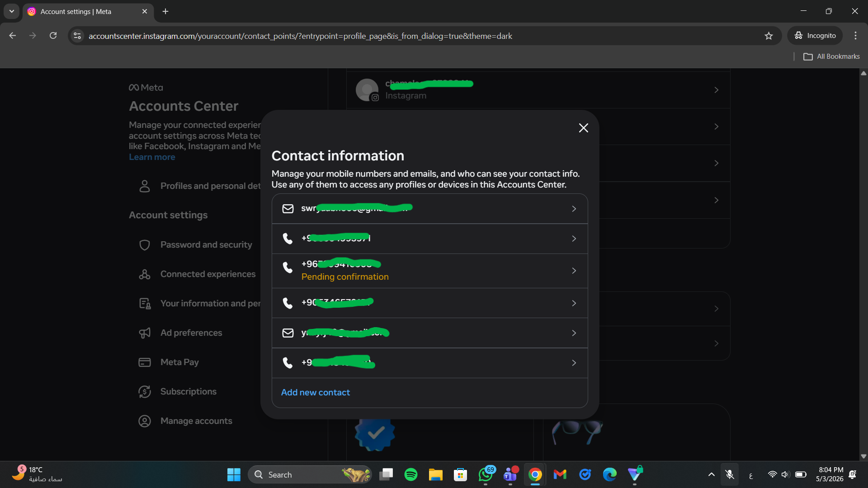Click the Incognito indicator button
The image size is (868, 488).
tap(815, 36)
